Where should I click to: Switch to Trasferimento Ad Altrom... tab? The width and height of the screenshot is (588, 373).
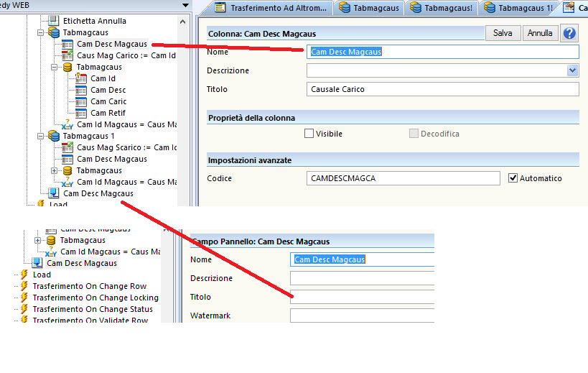[x=271, y=8]
